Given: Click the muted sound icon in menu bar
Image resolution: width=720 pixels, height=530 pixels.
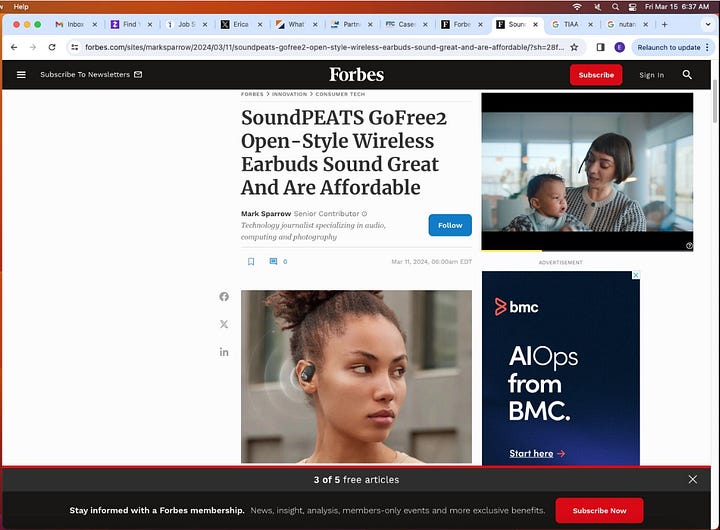Looking at the screenshot, I should tap(597, 7).
